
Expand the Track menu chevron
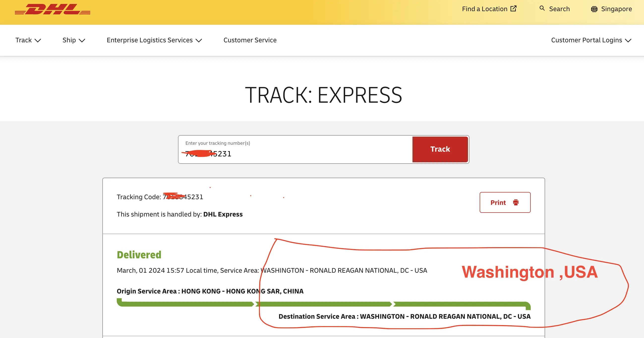click(38, 40)
